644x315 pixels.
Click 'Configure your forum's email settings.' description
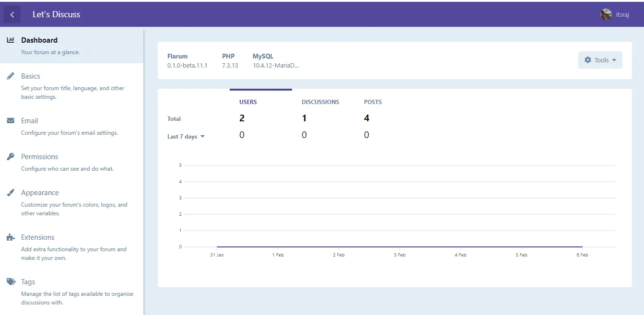[70, 133]
